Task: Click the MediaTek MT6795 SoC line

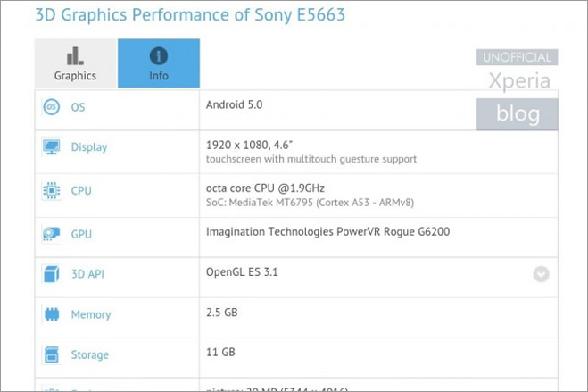Action: click(x=310, y=203)
